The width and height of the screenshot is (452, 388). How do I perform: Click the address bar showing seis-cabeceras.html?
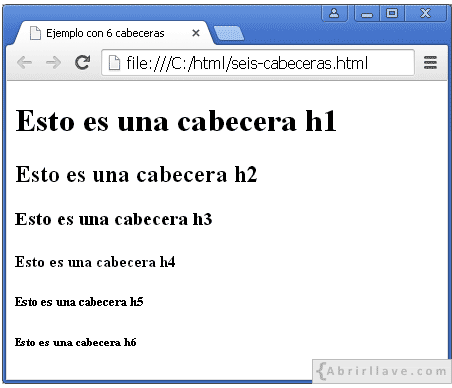coord(258,63)
